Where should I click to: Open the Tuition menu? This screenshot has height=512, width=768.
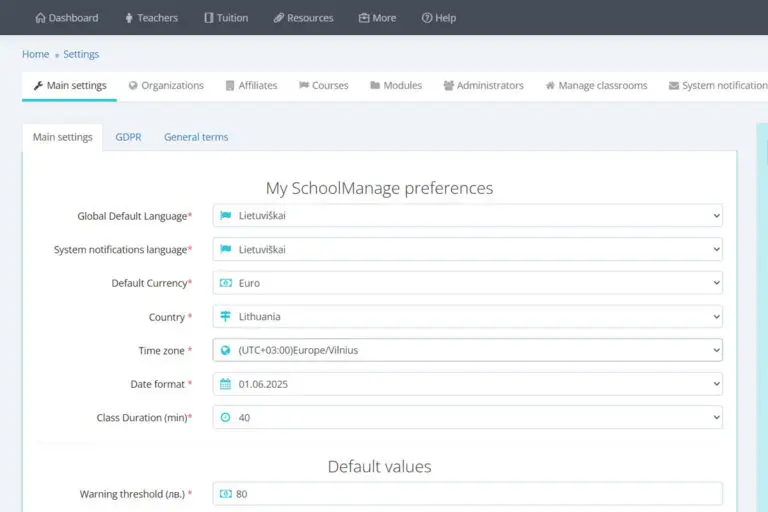[x=226, y=18]
